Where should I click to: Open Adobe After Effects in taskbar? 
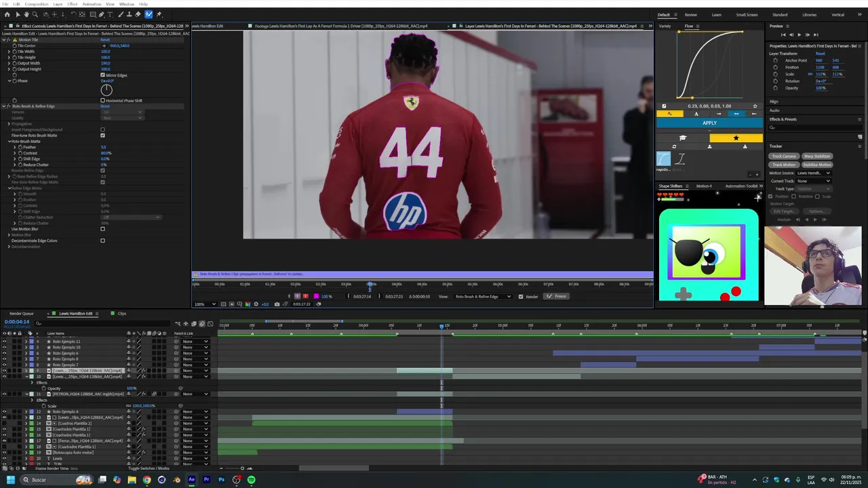coord(191,480)
